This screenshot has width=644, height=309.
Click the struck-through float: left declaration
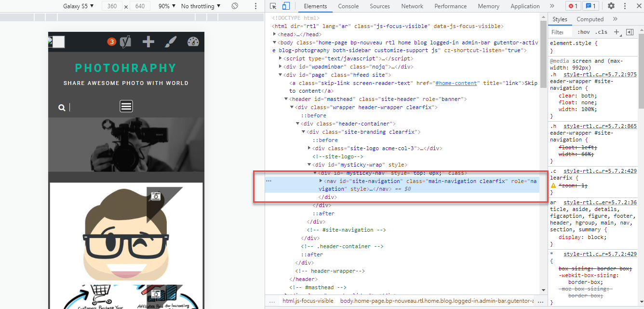[577, 147]
